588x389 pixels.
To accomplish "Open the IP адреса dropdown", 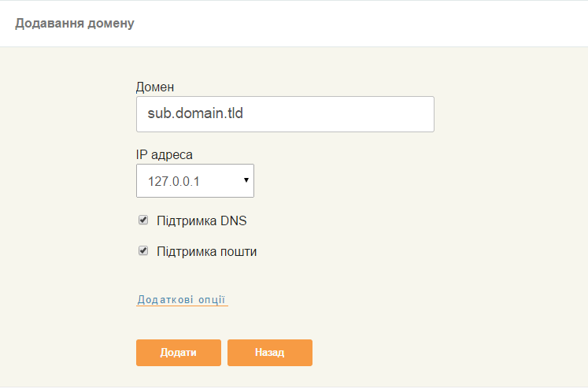I will point(194,180).
